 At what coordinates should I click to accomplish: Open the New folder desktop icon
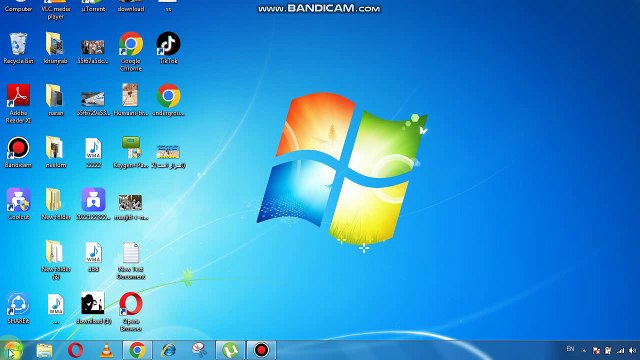click(56, 204)
